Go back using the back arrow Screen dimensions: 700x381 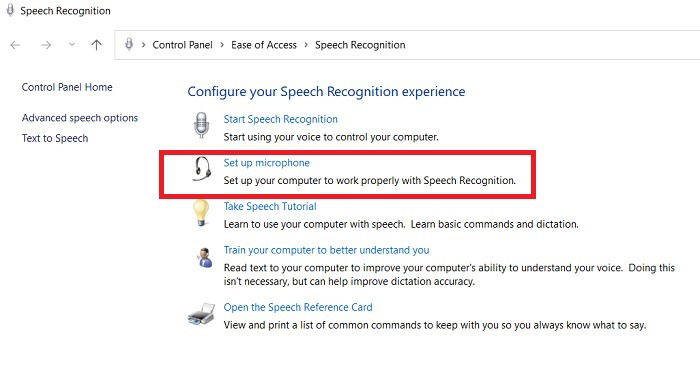pos(15,45)
